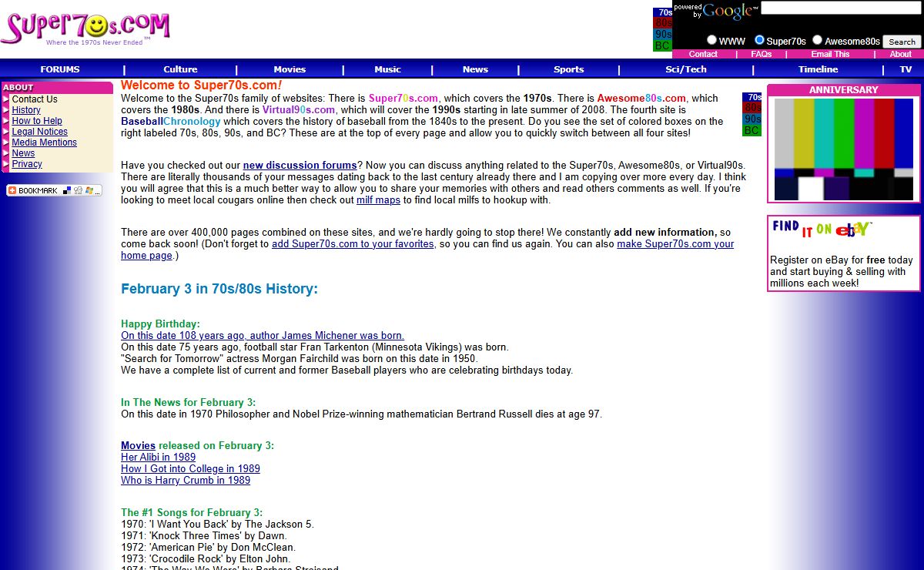
Task: Click the Welcome to Super70s.com heading
Action: (201, 85)
